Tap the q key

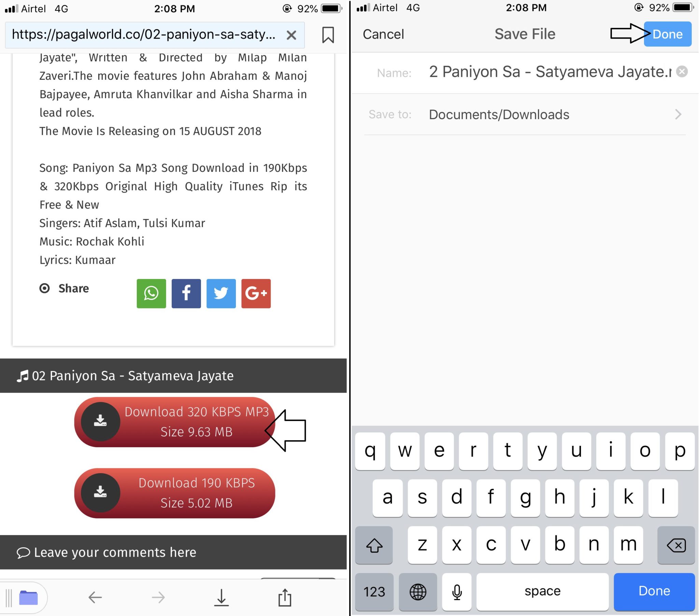coord(370,451)
